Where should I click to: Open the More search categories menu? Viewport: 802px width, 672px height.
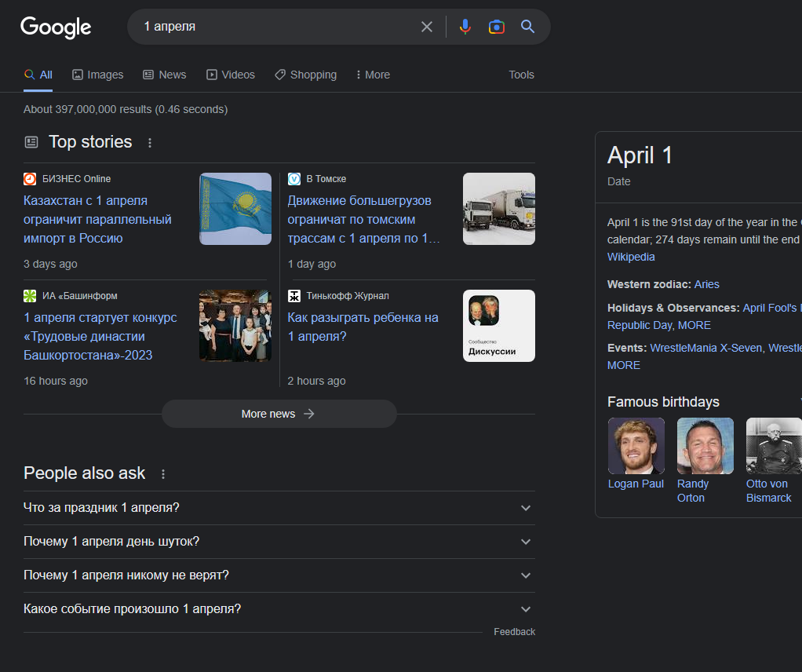pyautogui.click(x=373, y=75)
